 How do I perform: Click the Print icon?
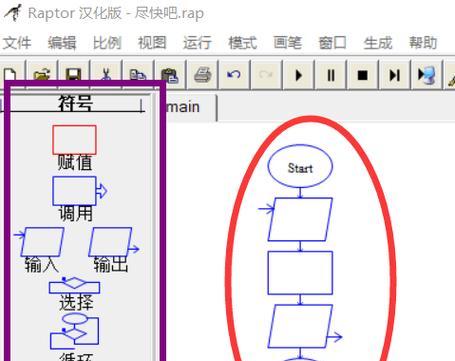[x=202, y=75]
